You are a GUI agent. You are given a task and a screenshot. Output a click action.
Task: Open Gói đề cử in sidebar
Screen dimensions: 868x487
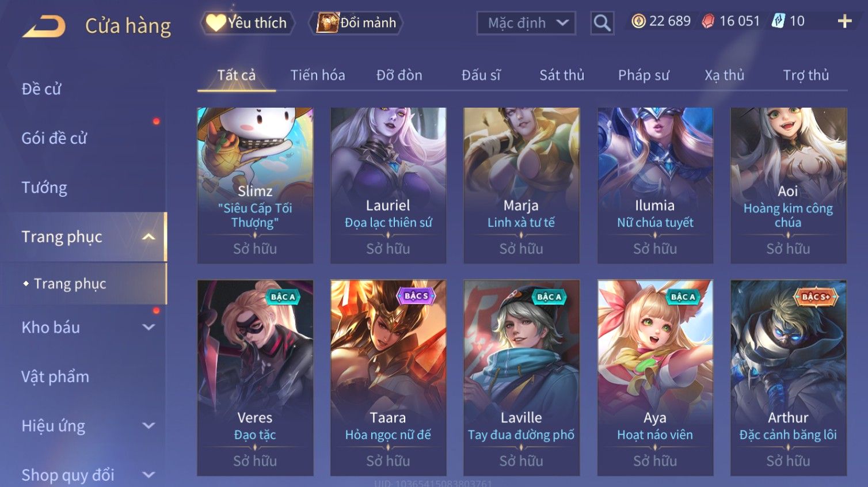[54, 138]
